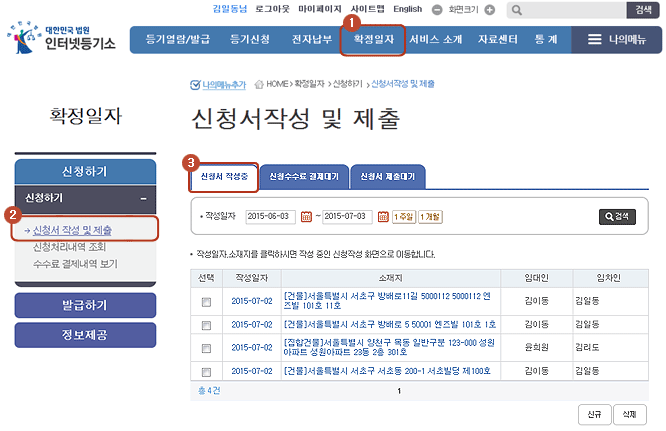Click the 확정일자 breadcrumb link

(x=310, y=84)
